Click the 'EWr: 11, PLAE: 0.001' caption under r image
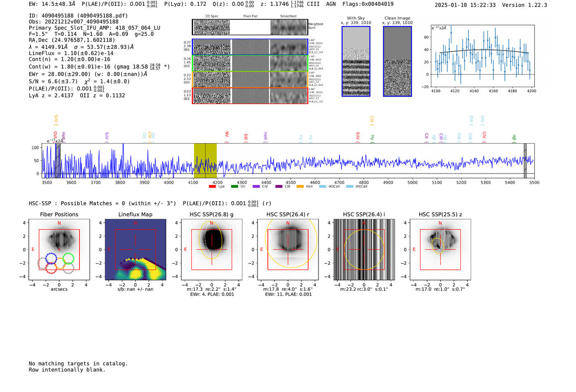576x392 pixels. (288, 295)
